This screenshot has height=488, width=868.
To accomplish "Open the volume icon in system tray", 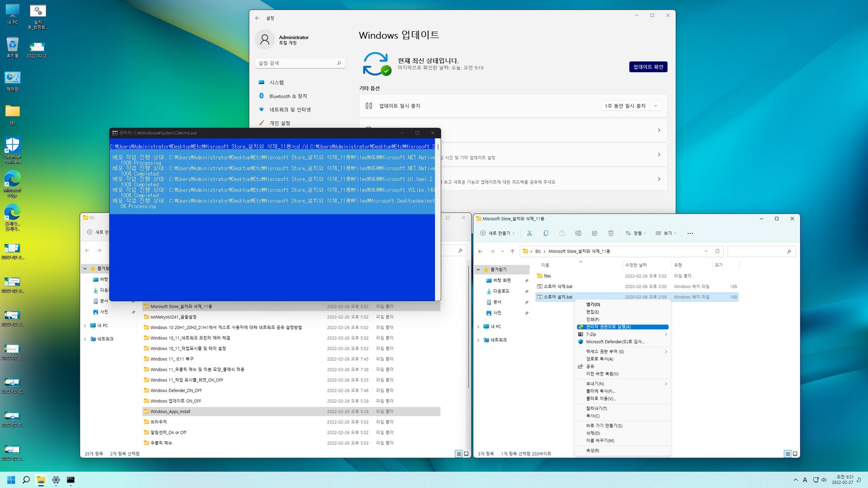I will 824,480.
